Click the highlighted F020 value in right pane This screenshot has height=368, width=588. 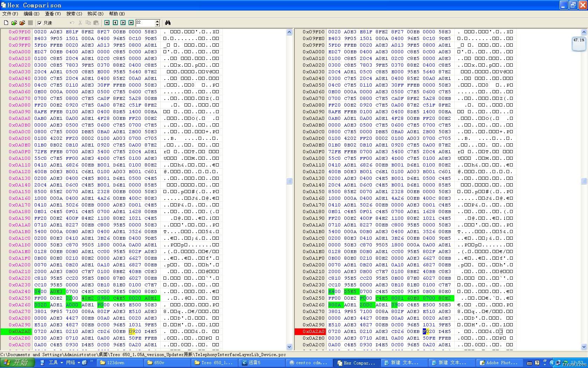coord(429,332)
